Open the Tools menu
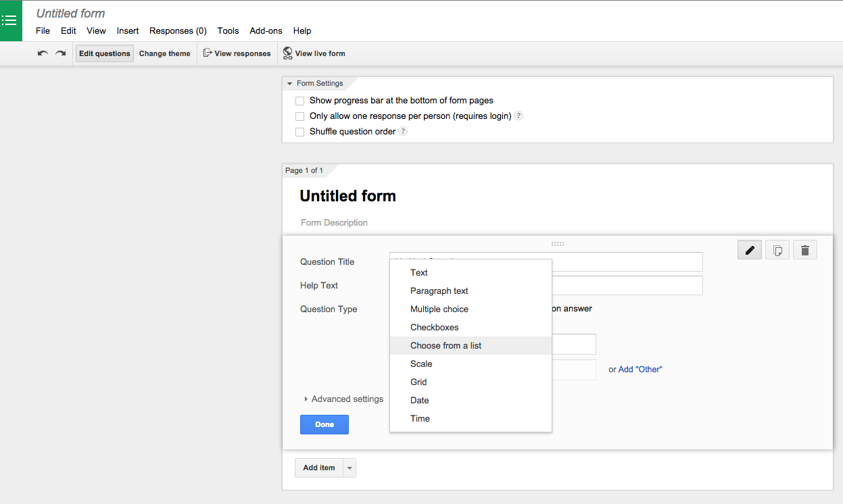The width and height of the screenshot is (843, 504). coord(228,30)
